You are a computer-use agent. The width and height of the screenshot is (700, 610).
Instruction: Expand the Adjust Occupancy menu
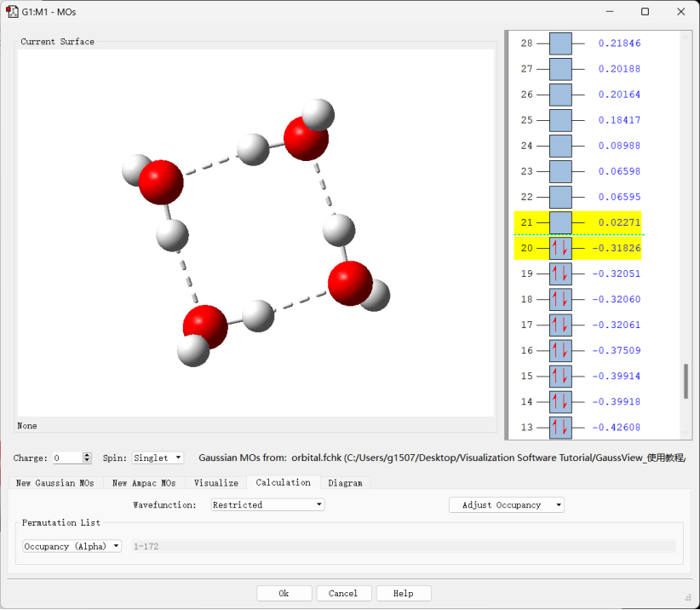pos(506,505)
